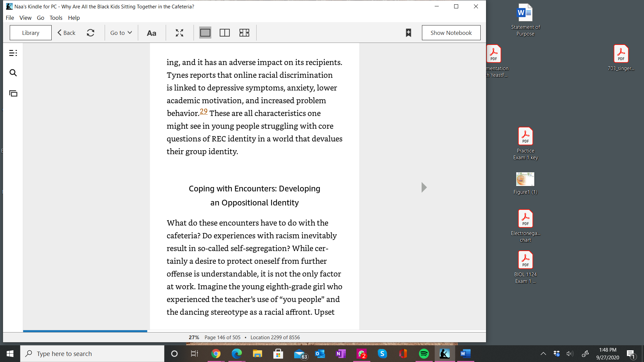
Task: Launch Microsoft Edge from taskbar
Action: tap(237, 354)
